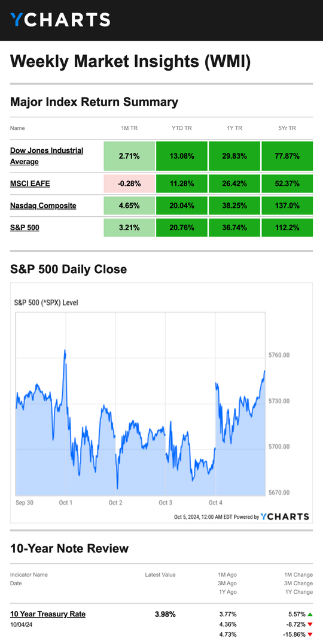Click red down arrow beside -15.86%
Image resolution: width=323 pixels, height=644 pixels.
(310, 634)
